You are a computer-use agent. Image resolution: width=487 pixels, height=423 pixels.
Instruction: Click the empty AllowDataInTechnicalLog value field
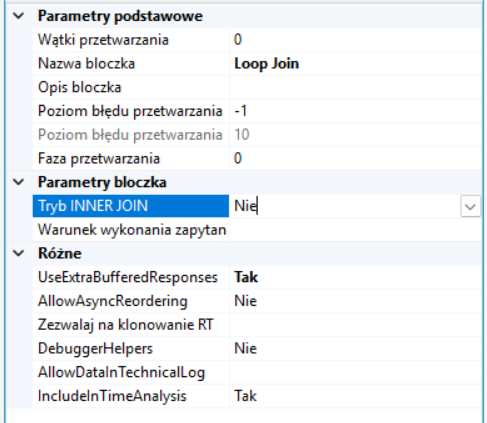[x=355, y=372]
